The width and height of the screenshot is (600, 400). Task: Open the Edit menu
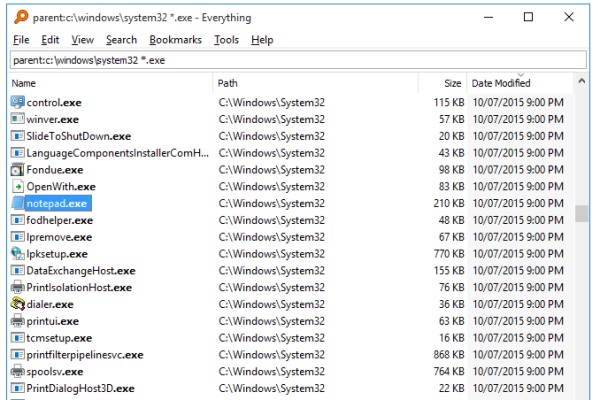tap(50, 40)
